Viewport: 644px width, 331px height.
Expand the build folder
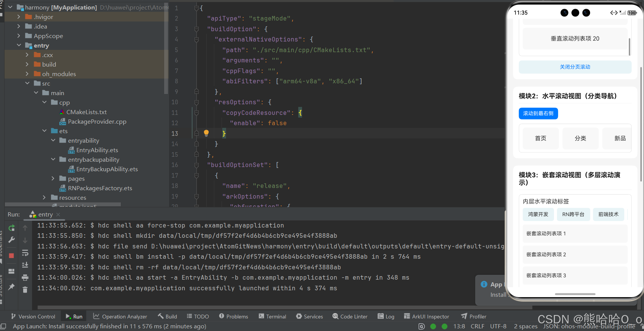click(27, 64)
